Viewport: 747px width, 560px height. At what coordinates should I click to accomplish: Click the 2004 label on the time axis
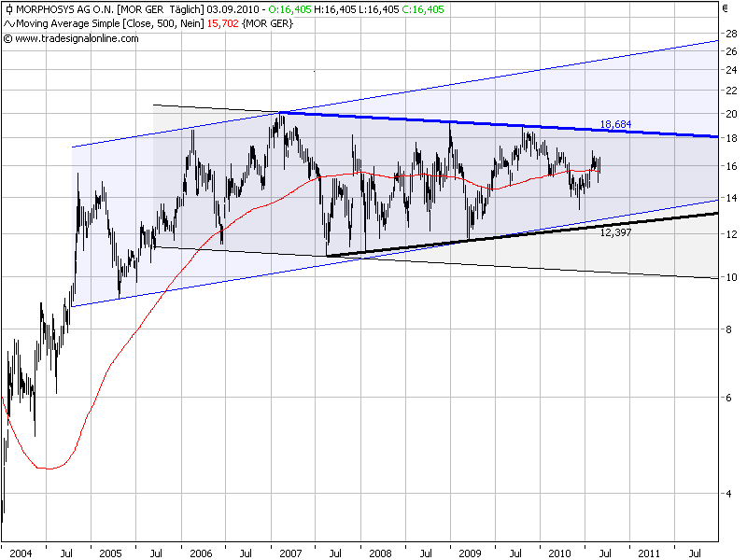(22, 552)
